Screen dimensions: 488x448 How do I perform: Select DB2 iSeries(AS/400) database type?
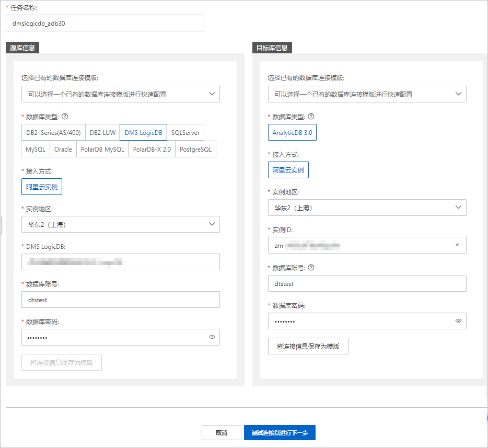pos(53,133)
